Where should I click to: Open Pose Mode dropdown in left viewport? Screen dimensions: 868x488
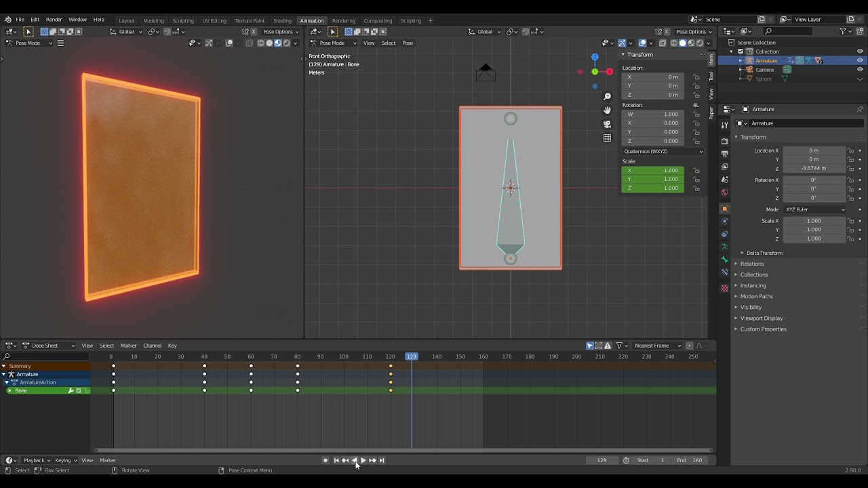(x=28, y=43)
